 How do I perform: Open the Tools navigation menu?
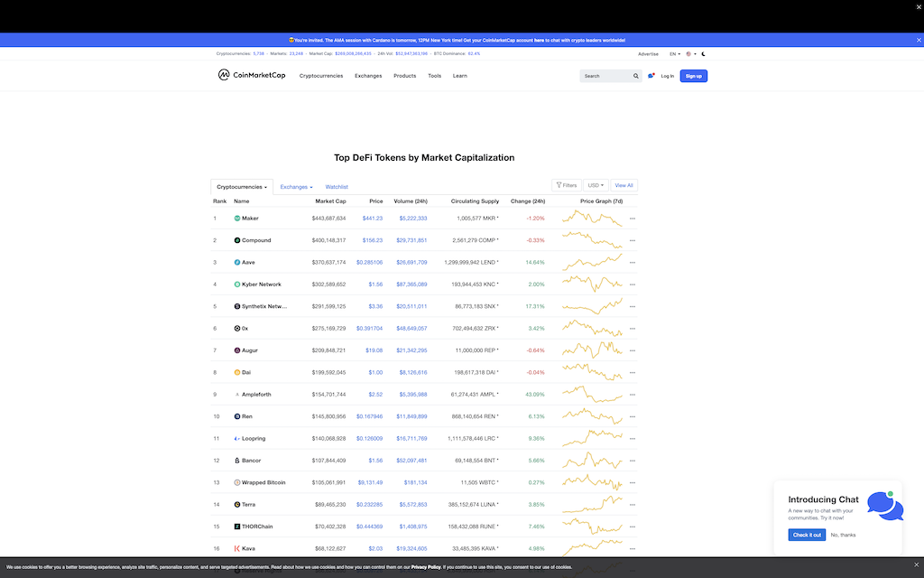pos(434,76)
